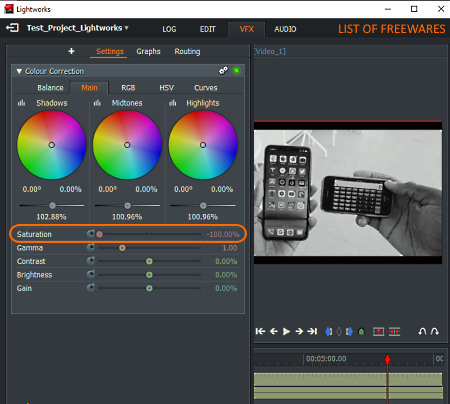
Task: Open the Graphs view
Action: 148,52
